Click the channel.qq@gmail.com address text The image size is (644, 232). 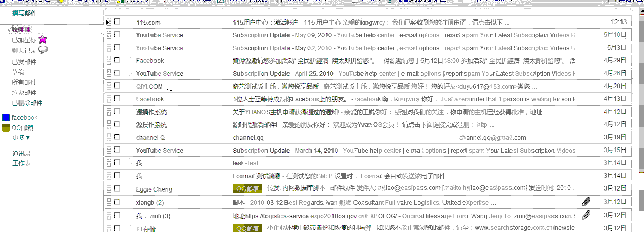[493, 137]
